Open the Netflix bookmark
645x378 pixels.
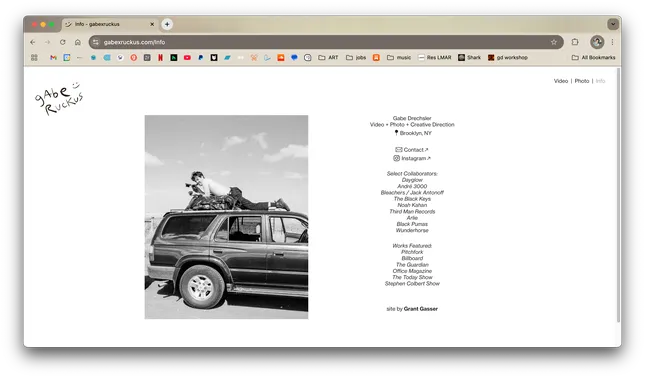[160, 58]
